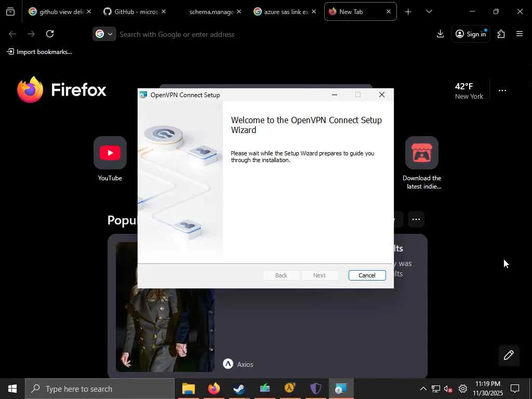Image resolution: width=532 pixels, height=399 pixels.
Task: Open popular stories section options menu
Action: [x=416, y=219]
